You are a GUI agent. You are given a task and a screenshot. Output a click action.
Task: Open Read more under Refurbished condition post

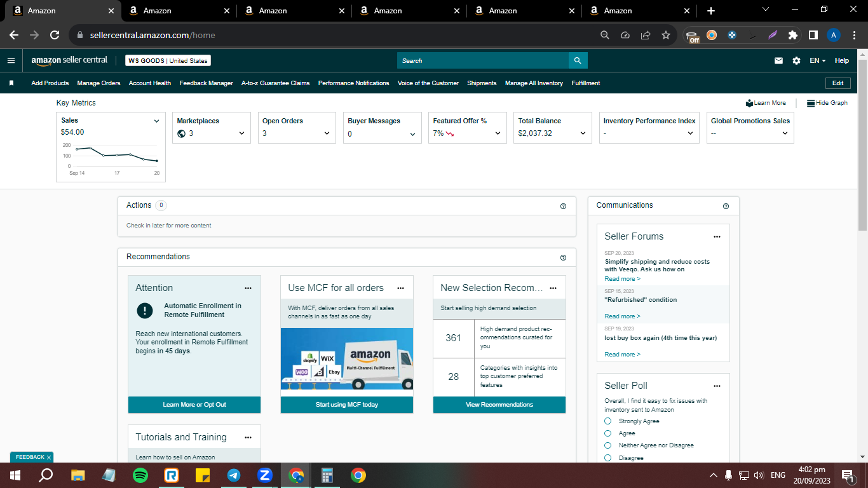[622, 316]
